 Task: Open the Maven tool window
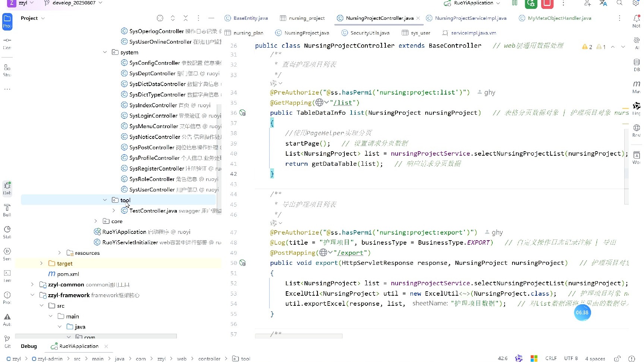[637, 87]
